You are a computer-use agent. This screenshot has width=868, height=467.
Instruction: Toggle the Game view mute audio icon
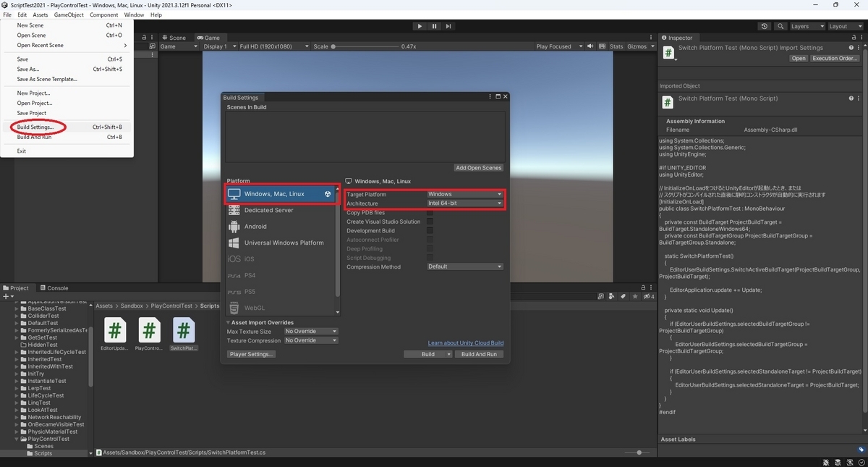tap(590, 46)
